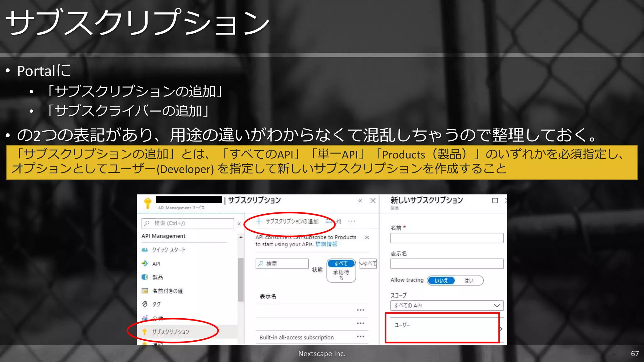The image size is (644, 362).
Task: Open the 列 column options
Action: point(334,221)
